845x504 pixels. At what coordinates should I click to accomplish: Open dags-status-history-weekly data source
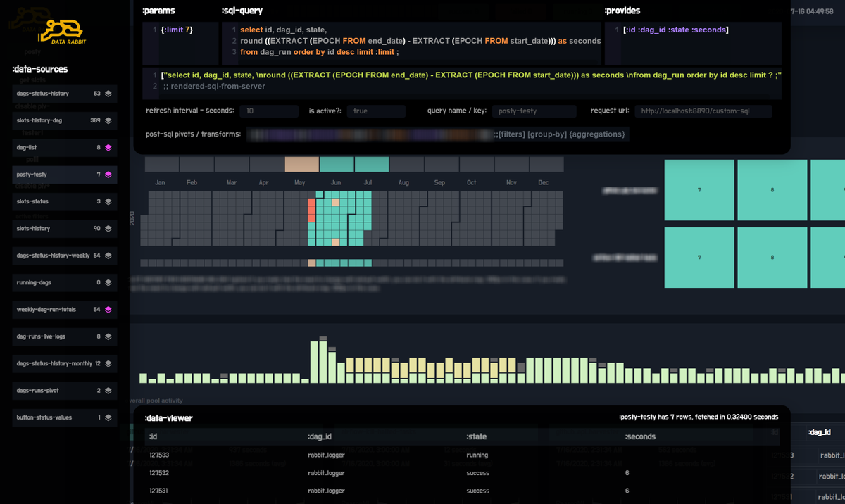click(64, 256)
